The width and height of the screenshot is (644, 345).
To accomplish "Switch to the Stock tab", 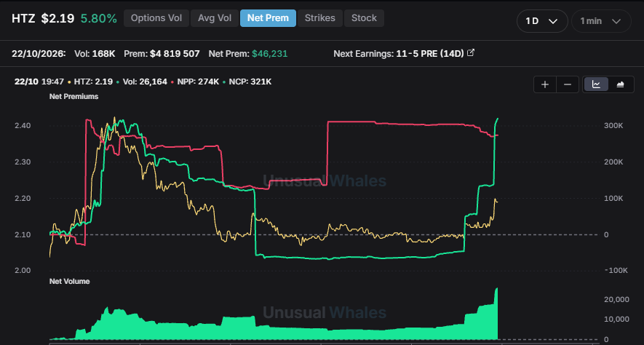I will [364, 18].
